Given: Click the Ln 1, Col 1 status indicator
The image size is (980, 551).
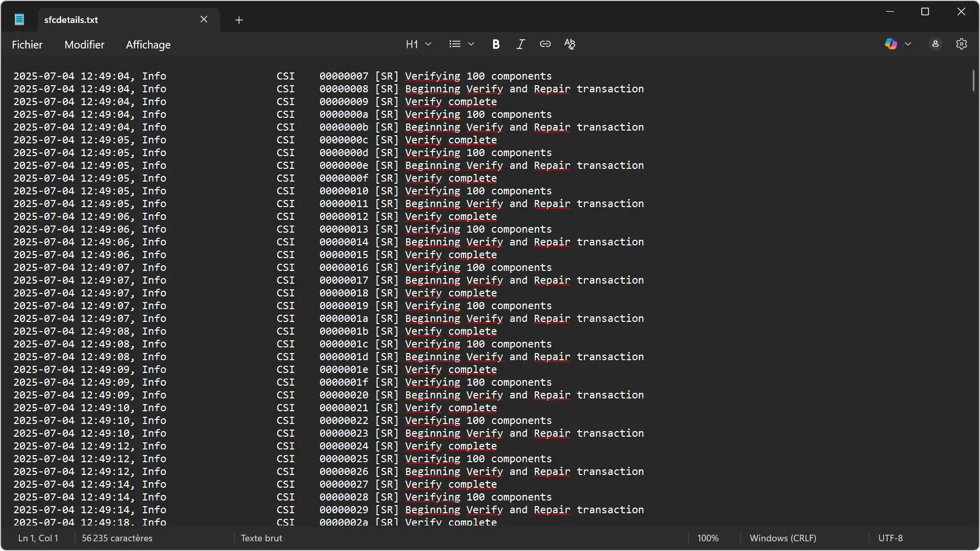Looking at the screenshot, I should [38, 538].
